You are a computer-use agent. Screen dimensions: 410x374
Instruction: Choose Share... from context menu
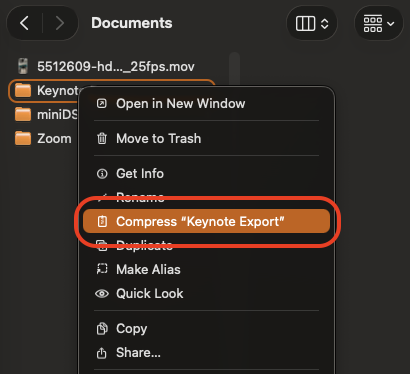click(x=206, y=352)
